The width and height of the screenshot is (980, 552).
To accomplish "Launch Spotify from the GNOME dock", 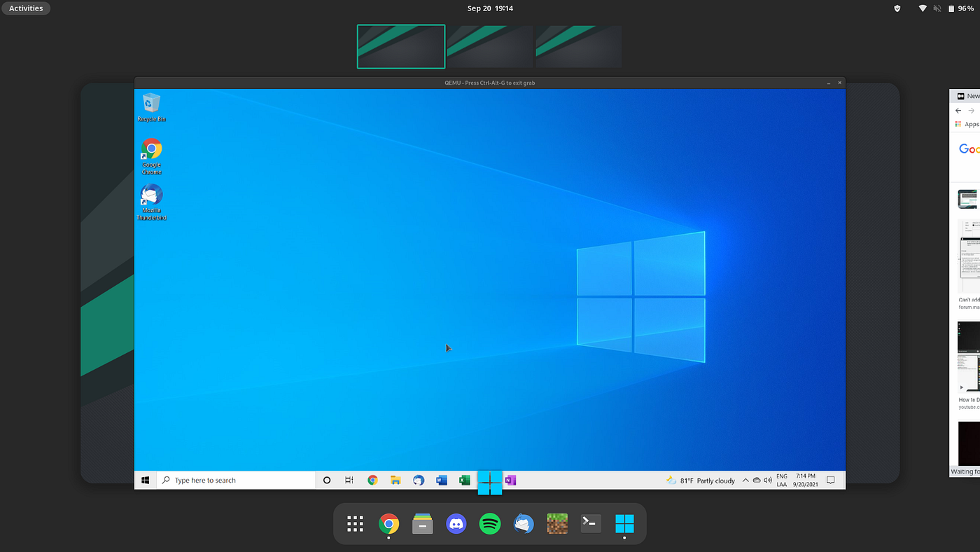I will click(490, 523).
